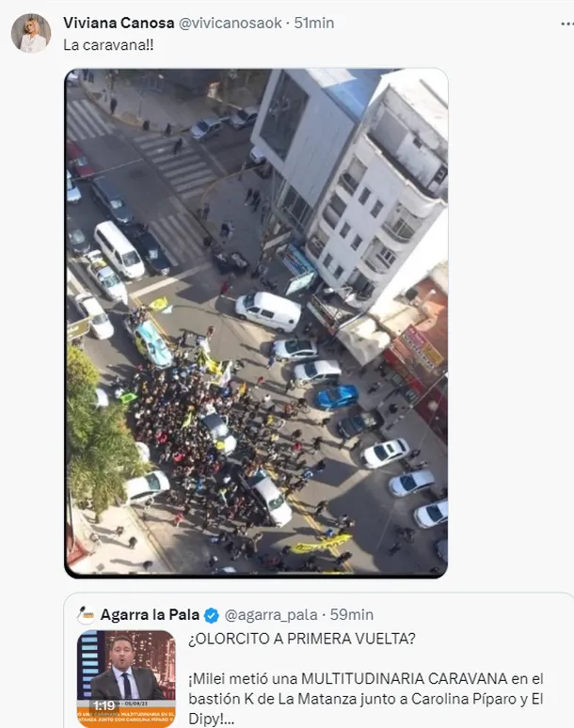Open the @vivicanosaok handle
The height and width of the screenshot is (728, 574).
[x=231, y=23]
